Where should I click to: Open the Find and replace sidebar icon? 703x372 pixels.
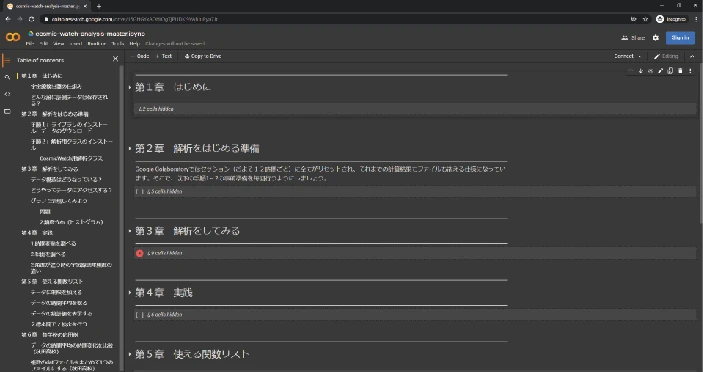(x=7, y=77)
